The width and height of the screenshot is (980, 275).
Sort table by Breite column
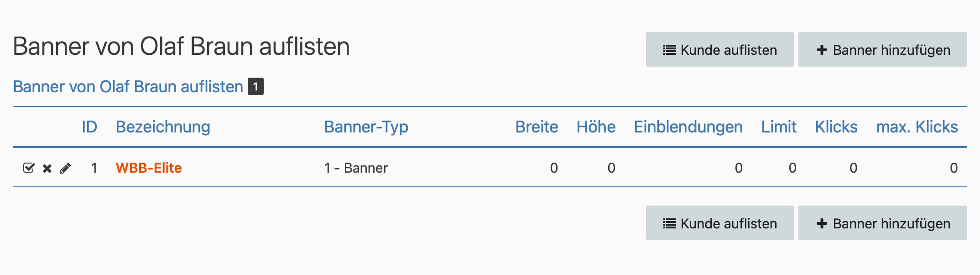pyautogui.click(x=537, y=127)
